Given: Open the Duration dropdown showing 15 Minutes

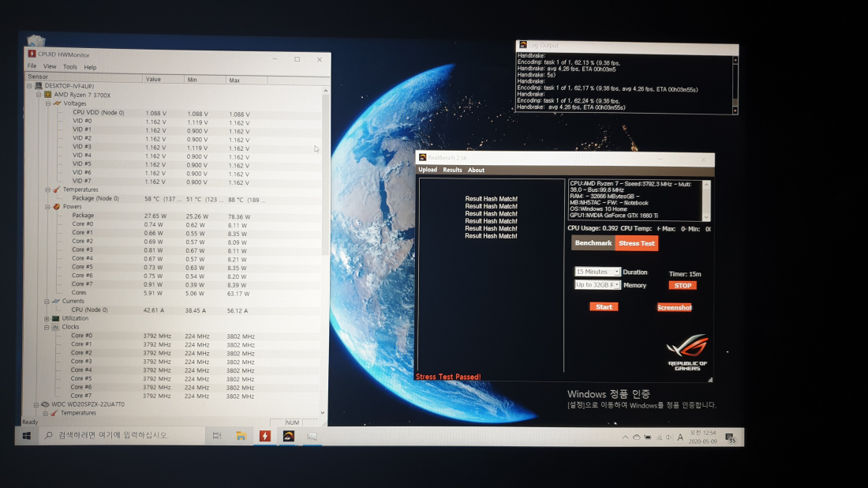Looking at the screenshot, I should click(597, 272).
